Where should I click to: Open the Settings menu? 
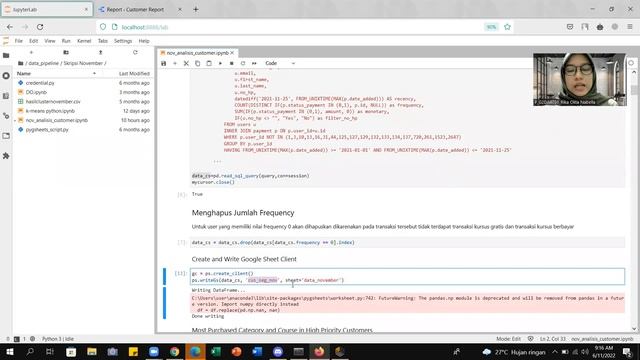(x=123, y=41)
